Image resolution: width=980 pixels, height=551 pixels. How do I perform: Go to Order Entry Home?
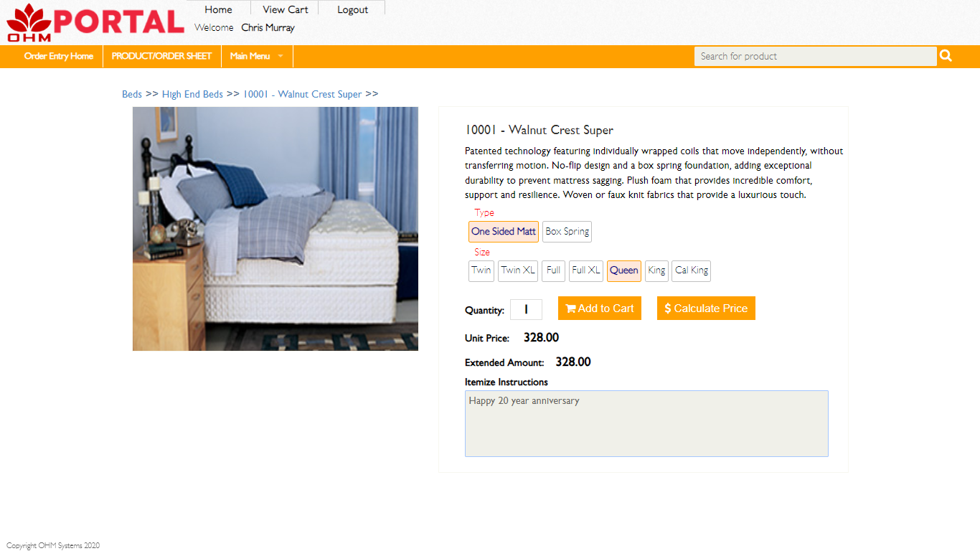click(59, 56)
